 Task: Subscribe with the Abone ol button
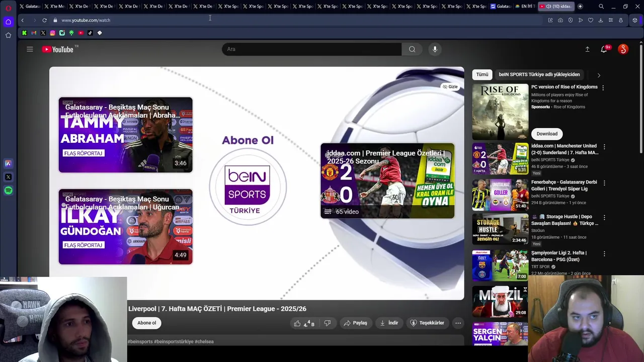(x=146, y=323)
